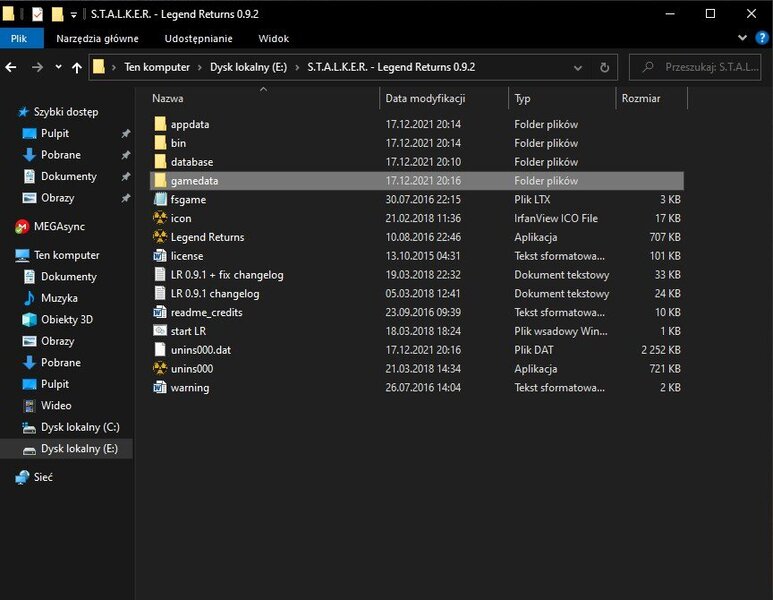
Task: Click the 'Legend Returns' file name
Action: (208, 237)
